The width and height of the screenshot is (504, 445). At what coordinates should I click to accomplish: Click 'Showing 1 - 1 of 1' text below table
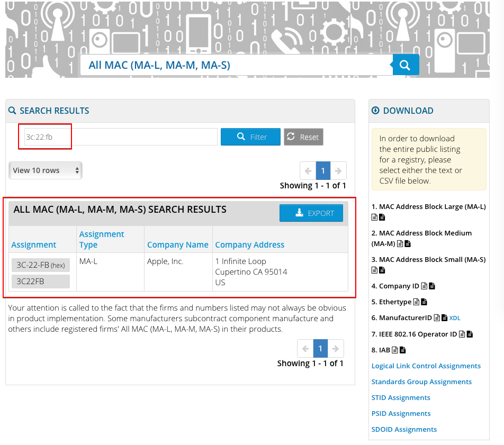click(310, 363)
